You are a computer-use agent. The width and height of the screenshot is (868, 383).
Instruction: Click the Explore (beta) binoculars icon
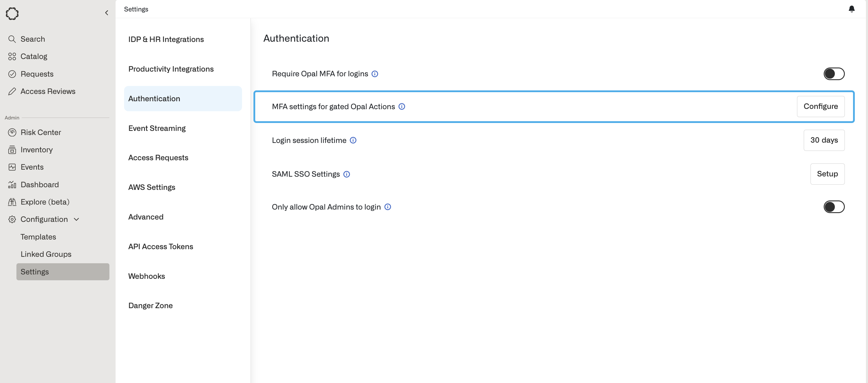(x=12, y=202)
